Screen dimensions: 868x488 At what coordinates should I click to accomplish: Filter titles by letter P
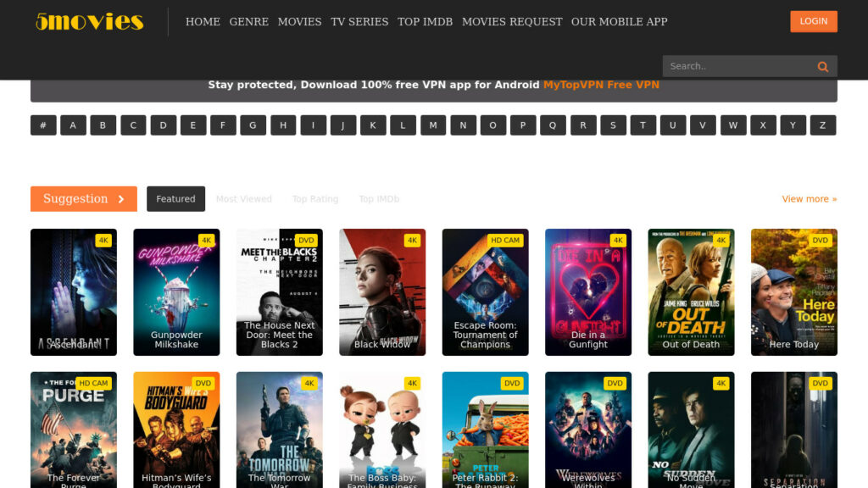523,125
